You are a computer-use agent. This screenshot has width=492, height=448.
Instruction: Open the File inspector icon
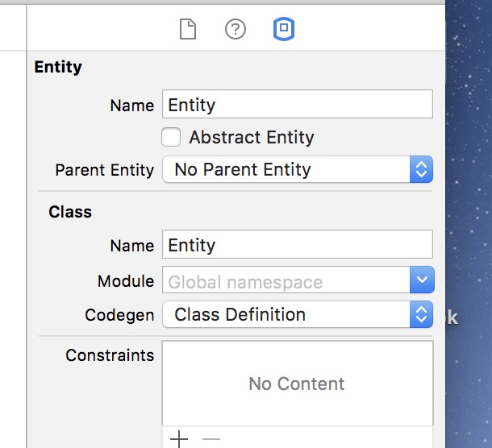click(188, 29)
